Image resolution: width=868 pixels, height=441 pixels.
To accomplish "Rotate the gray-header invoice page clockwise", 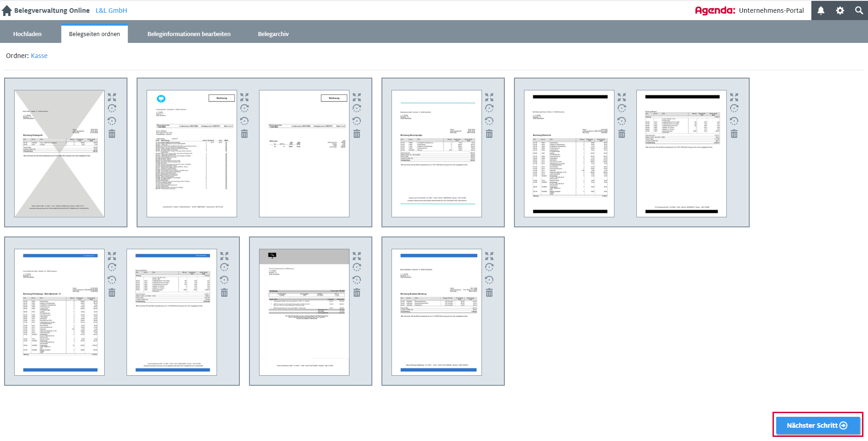I will 357,268.
